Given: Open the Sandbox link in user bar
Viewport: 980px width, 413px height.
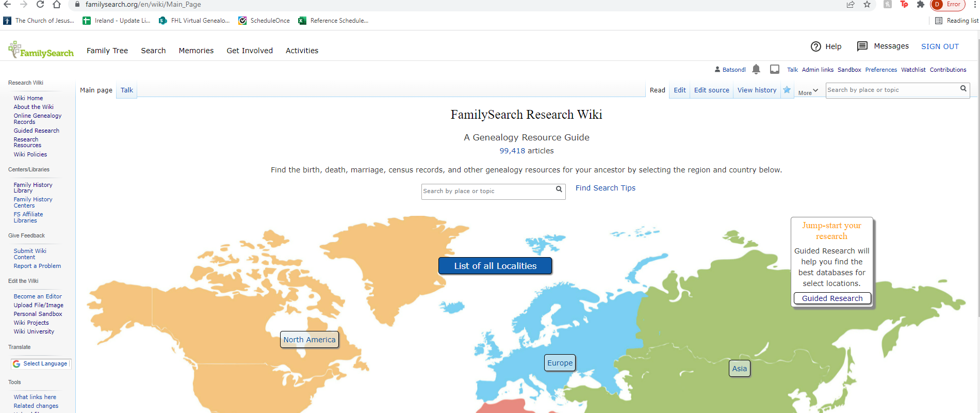Looking at the screenshot, I should pos(849,70).
